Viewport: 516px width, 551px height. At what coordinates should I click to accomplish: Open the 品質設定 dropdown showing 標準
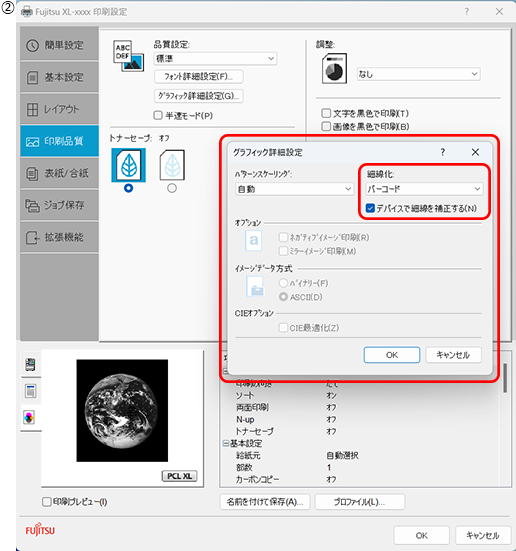point(215,58)
